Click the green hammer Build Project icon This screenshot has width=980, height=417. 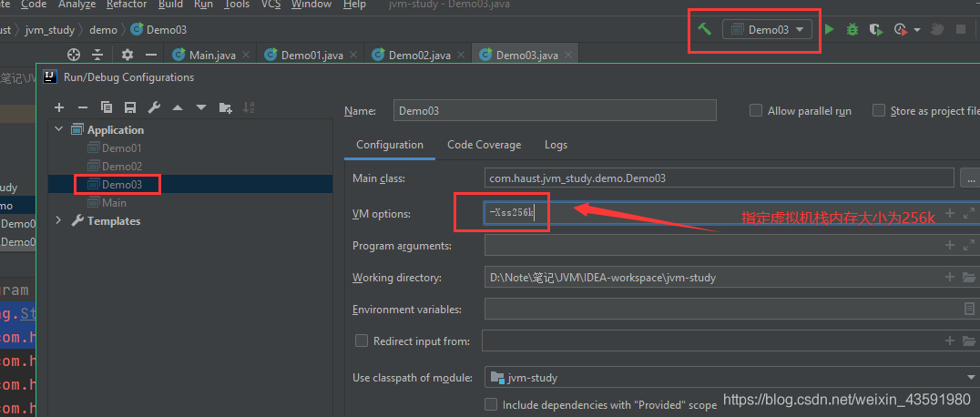pyautogui.click(x=704, y=29)
